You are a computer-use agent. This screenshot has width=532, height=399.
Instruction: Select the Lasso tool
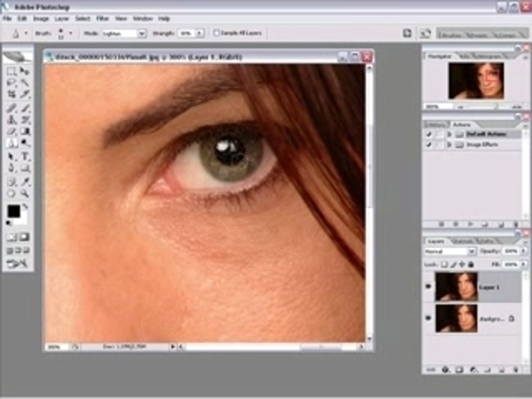pos(12,83)
